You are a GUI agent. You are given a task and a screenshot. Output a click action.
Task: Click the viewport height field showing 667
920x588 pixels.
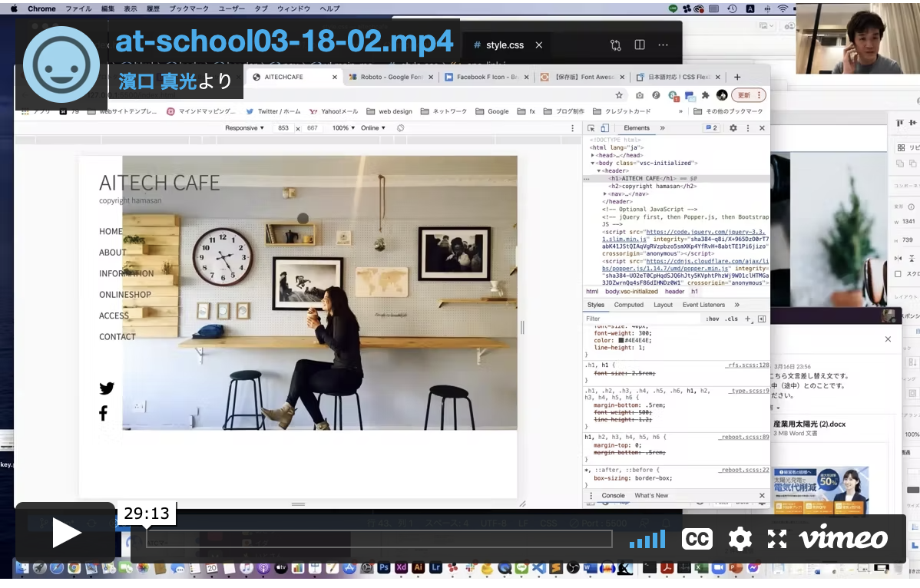(x=312, y=127)
